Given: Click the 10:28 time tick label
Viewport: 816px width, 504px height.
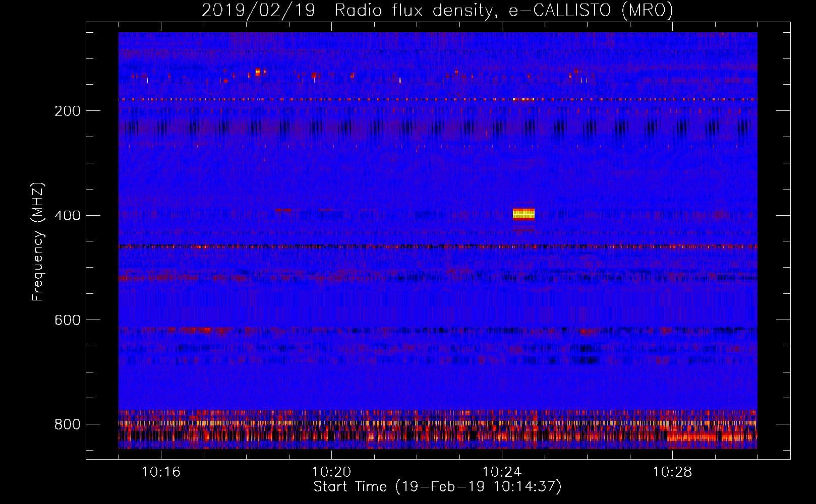Looking at the screenshot, I should (x=673, y=472).
